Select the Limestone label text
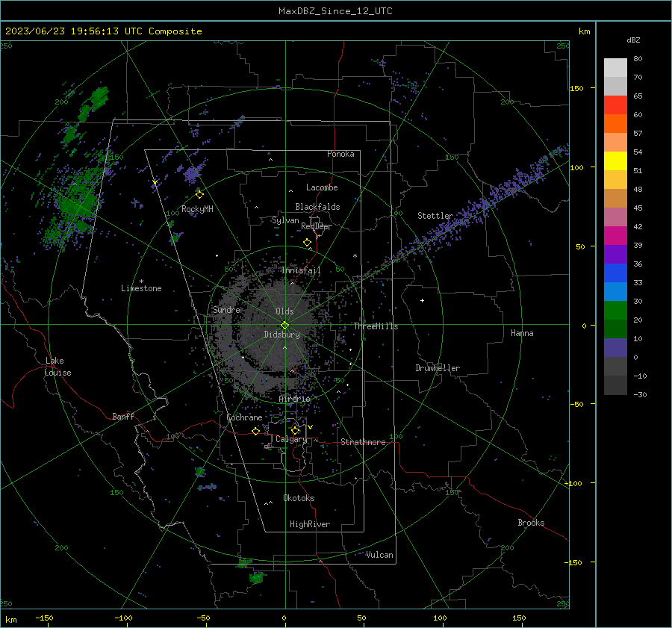Image resolution: width=672 pixels, height=628 pixels. [141, 288]
